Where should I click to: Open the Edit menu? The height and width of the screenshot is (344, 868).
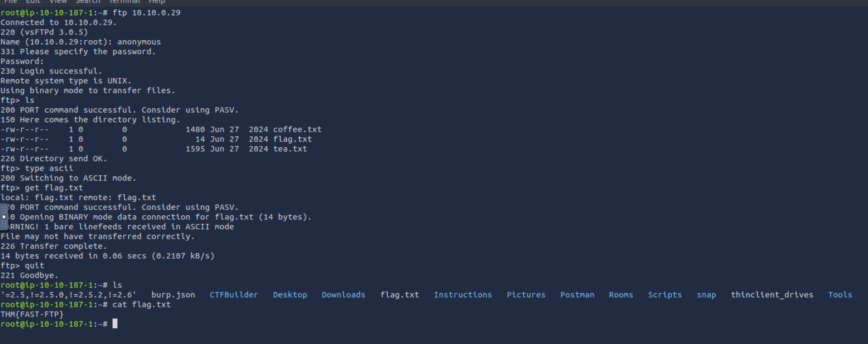(33, 2)
